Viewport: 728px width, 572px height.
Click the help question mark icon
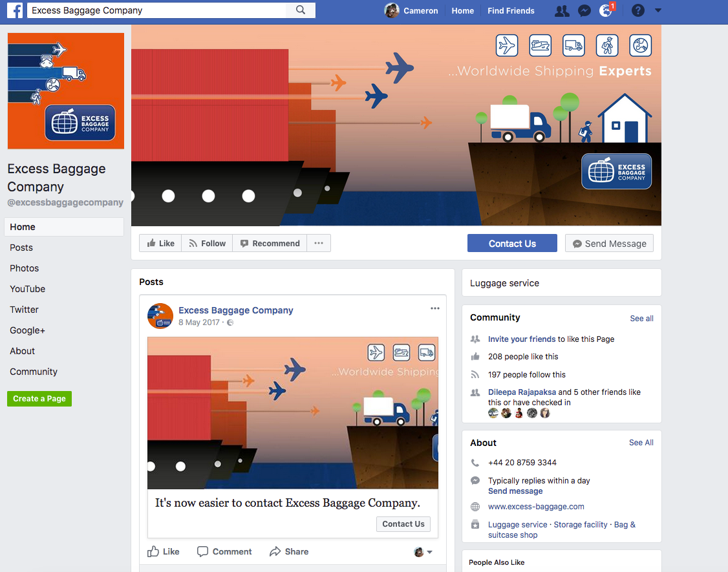(x=637, y=11)
